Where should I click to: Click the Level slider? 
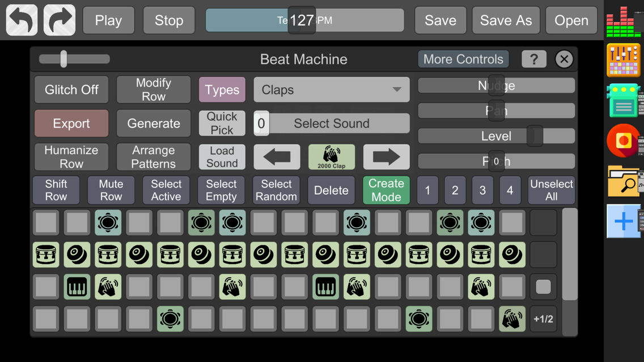coord(496,136)
